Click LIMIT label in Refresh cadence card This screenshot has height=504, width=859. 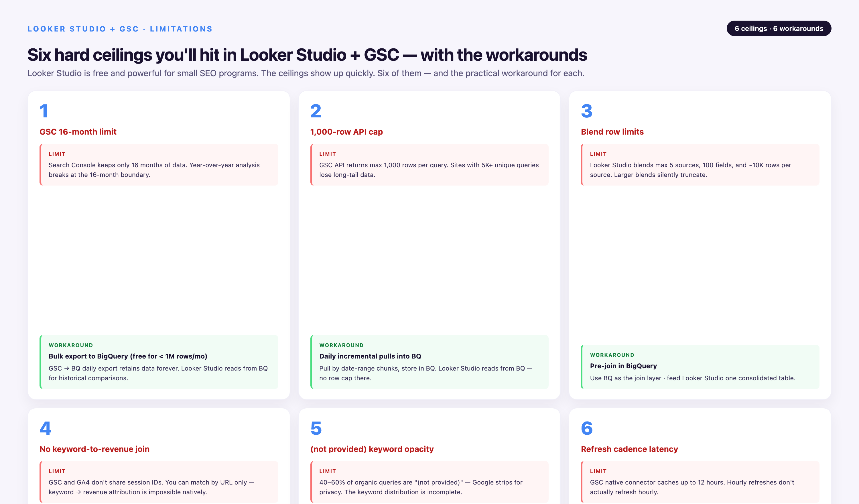coord(598,471)
